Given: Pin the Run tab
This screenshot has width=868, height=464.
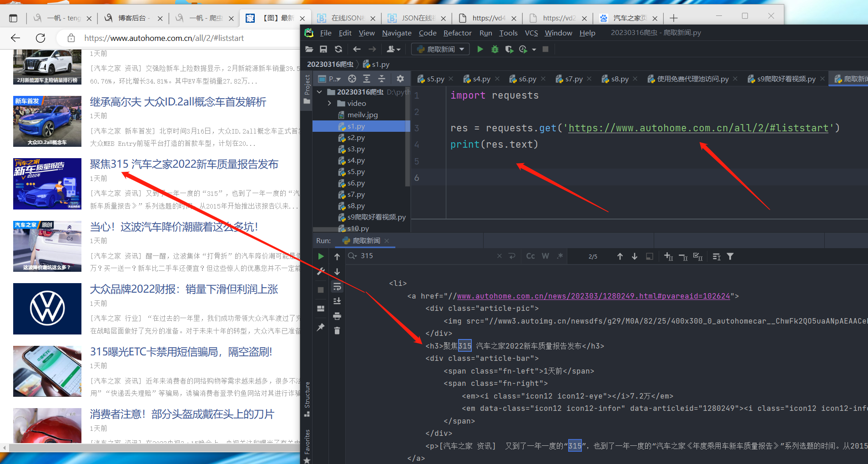Looking at the screenshot, I should tap(321, 327).
